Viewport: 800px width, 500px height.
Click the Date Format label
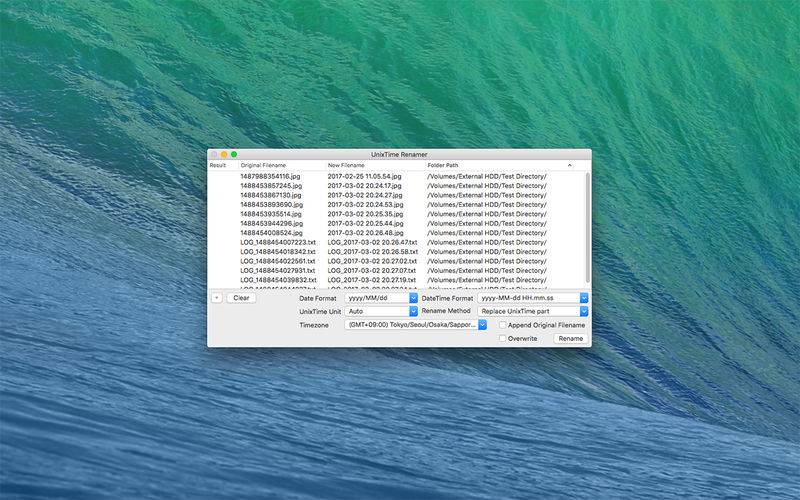point(318,298)
